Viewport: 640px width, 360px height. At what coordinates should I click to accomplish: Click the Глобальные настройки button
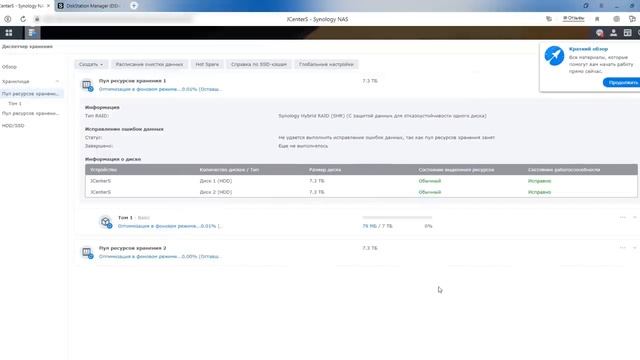click(326, 64)
